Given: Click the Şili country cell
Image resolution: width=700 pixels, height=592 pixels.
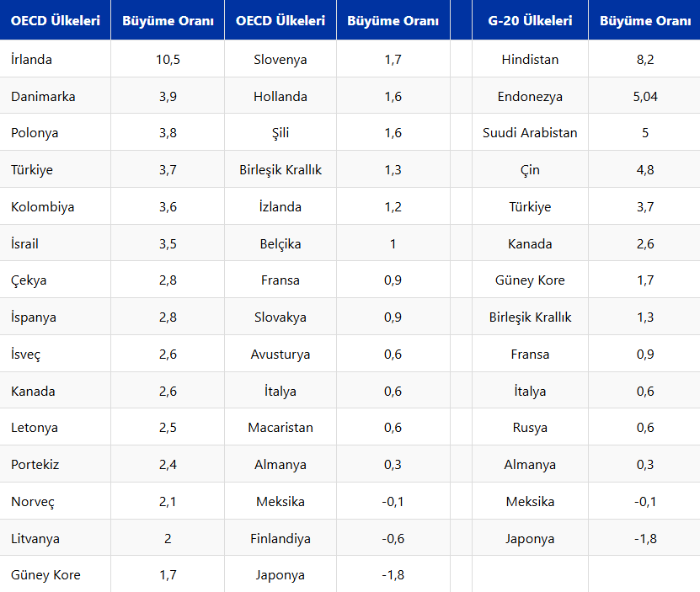Looking at the screenshot, I should [280, 133].
